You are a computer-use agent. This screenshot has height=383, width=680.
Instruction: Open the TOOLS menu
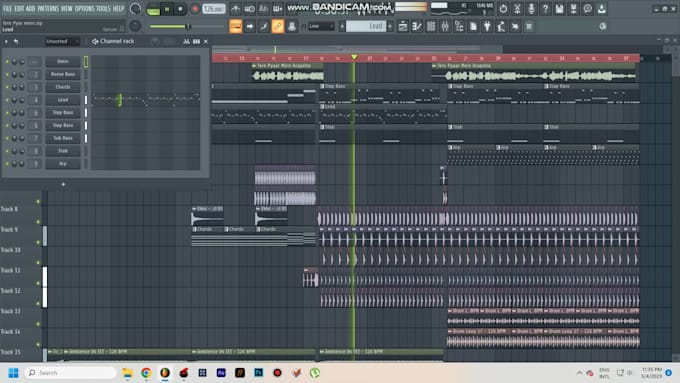tap(103, 9)
